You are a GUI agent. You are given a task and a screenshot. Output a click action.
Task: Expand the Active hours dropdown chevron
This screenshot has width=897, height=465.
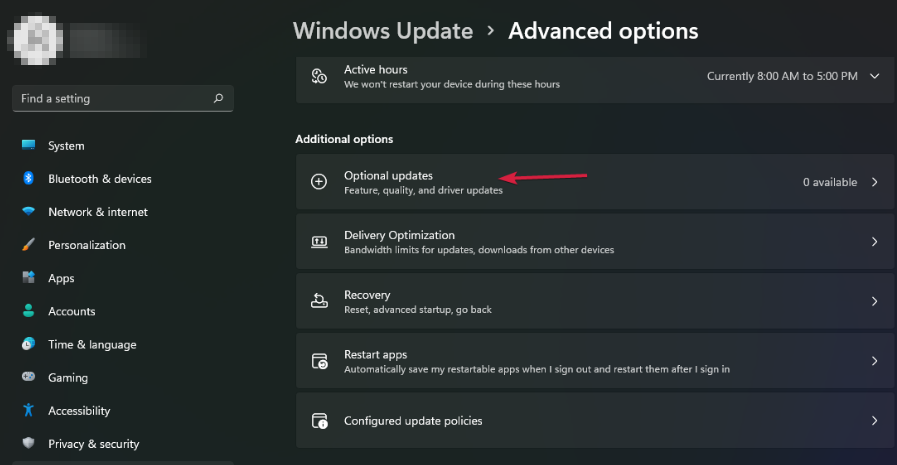pos(875,76)
